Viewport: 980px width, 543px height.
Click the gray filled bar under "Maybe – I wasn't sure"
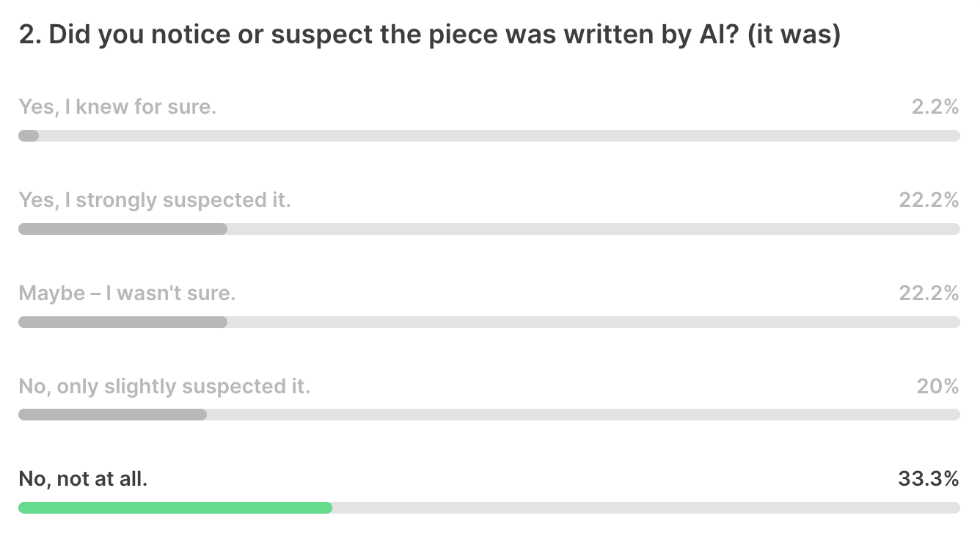[122, 322]
